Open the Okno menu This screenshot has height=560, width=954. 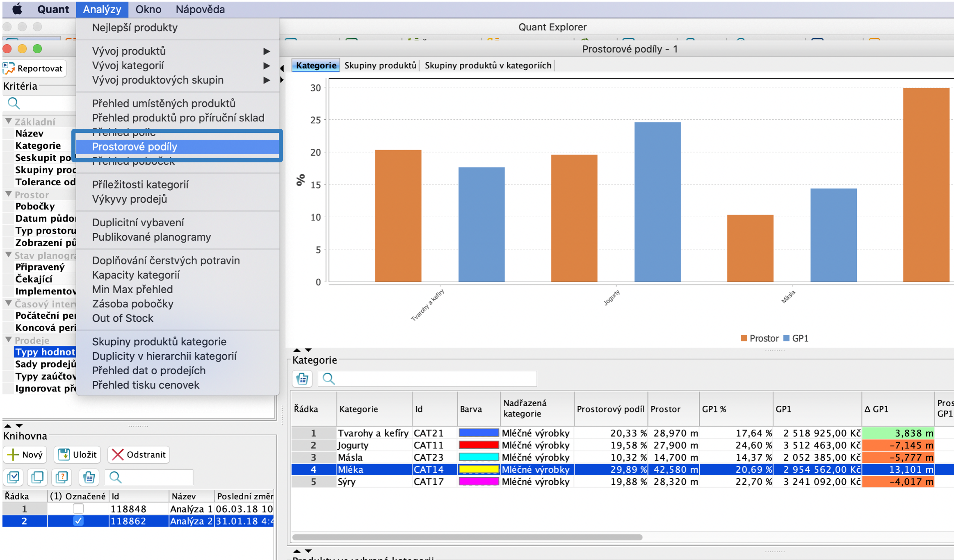(x=148, y=9)
